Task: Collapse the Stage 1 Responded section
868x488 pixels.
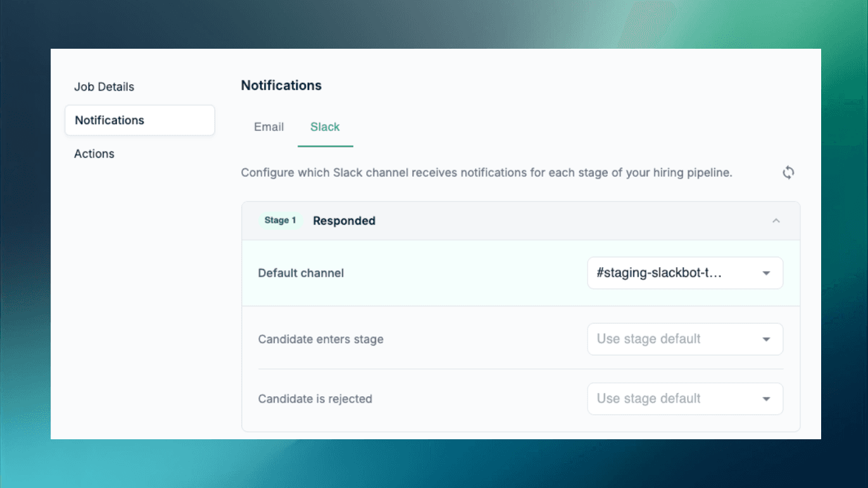Action: 776,221
